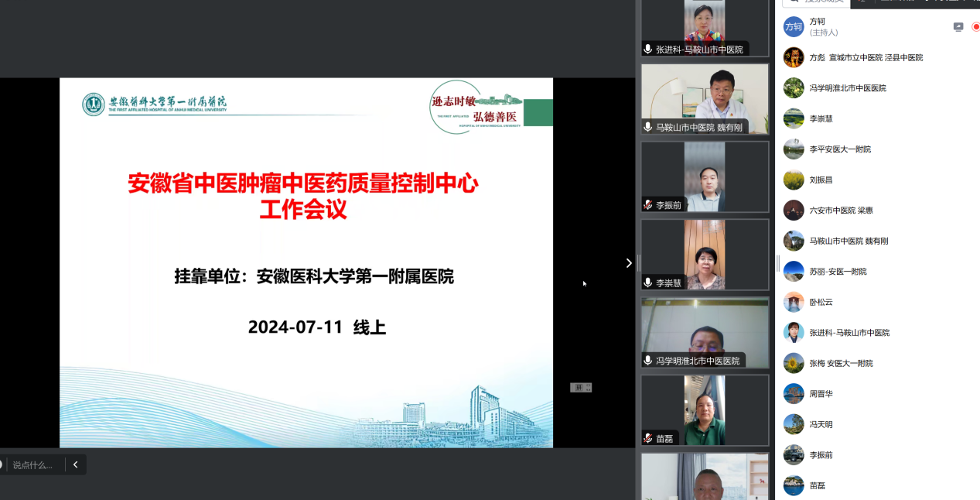This screenshot has width=980, height=500.
Task: Collapse the video strip with the right chevron
Action: click(629, 263)
